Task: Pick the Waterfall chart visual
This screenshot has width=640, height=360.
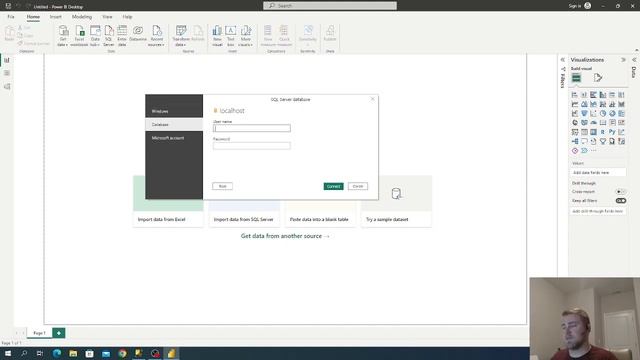Action: pyautogui.click(x=575, y=113)
